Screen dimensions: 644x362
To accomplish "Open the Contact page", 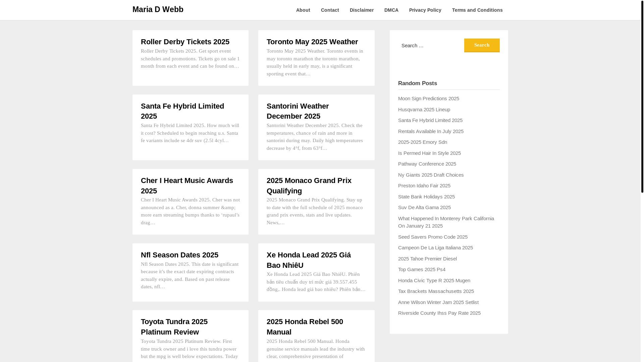I will pos(330,10).
